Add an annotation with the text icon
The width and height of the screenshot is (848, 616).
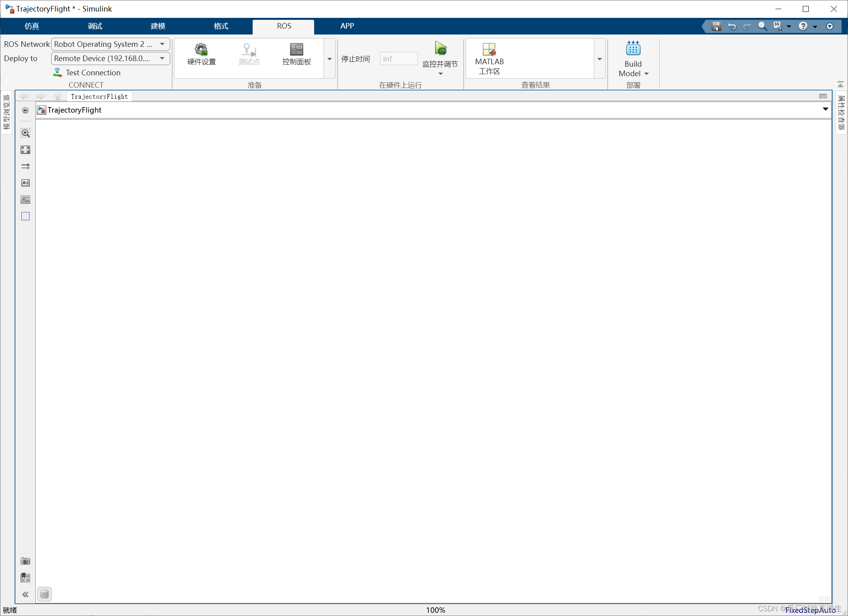[25, 183]
